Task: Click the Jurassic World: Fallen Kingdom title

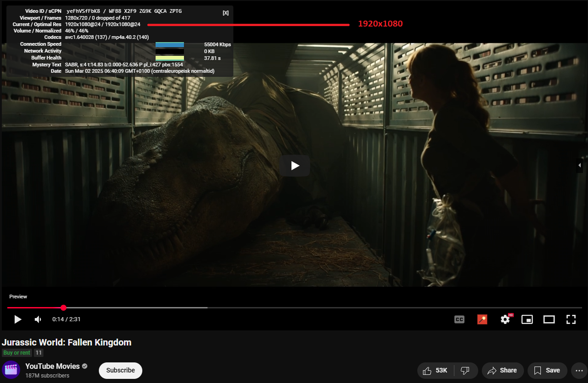Action: (x=66, y=342)
